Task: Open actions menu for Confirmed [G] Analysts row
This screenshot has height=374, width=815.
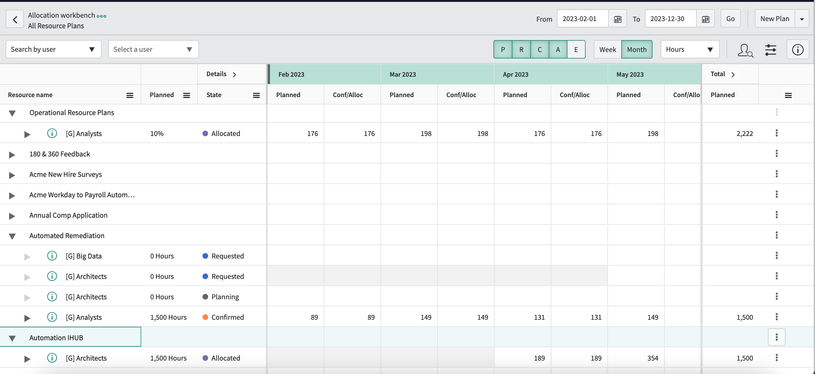Action: 777,317
